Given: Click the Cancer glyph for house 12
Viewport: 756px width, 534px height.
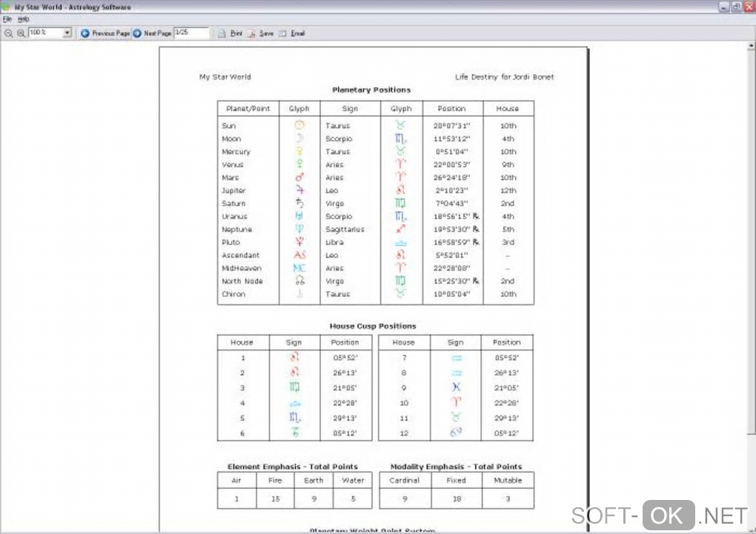Looking at the screenshot, I should pyautogui.click(x=456, y=433).
